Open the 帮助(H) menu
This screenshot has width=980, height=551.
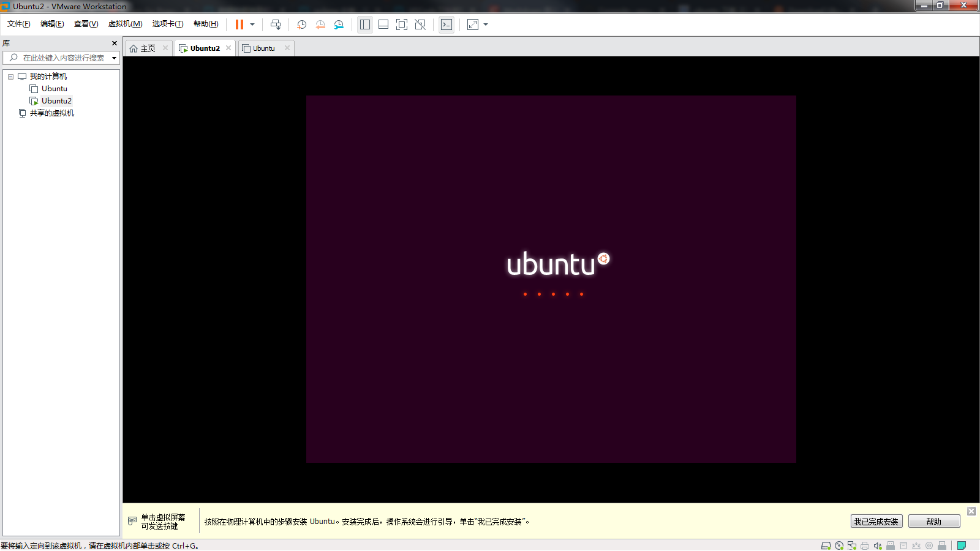click(206, 24)
